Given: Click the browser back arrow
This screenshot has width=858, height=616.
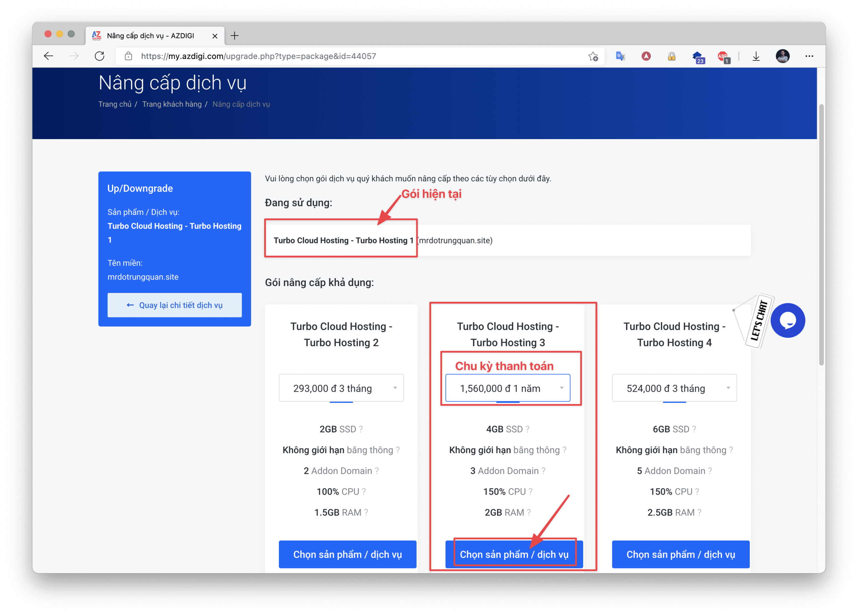Looking at the screenshot, I should [48, 56].
